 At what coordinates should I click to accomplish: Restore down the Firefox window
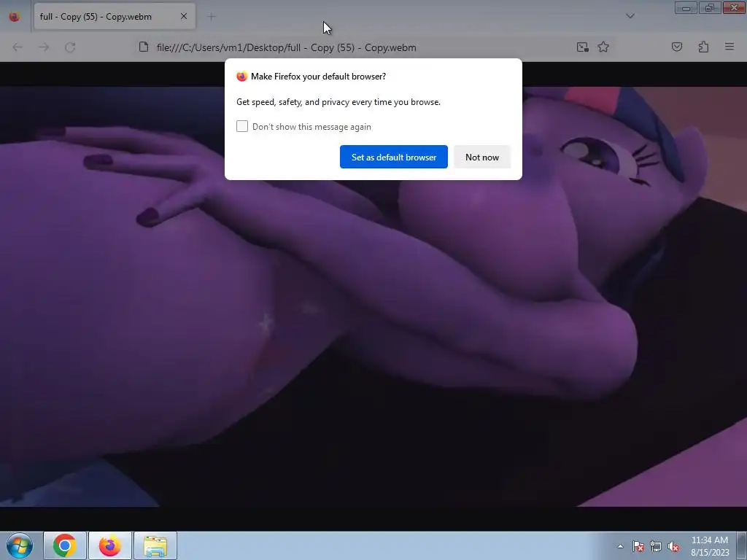(710, 7)
